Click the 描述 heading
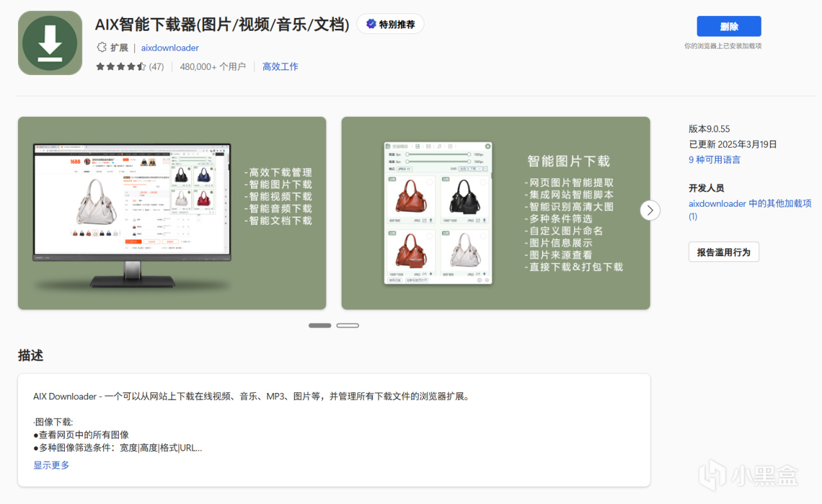The image size is (822, 504). click(x=31, y=355)
